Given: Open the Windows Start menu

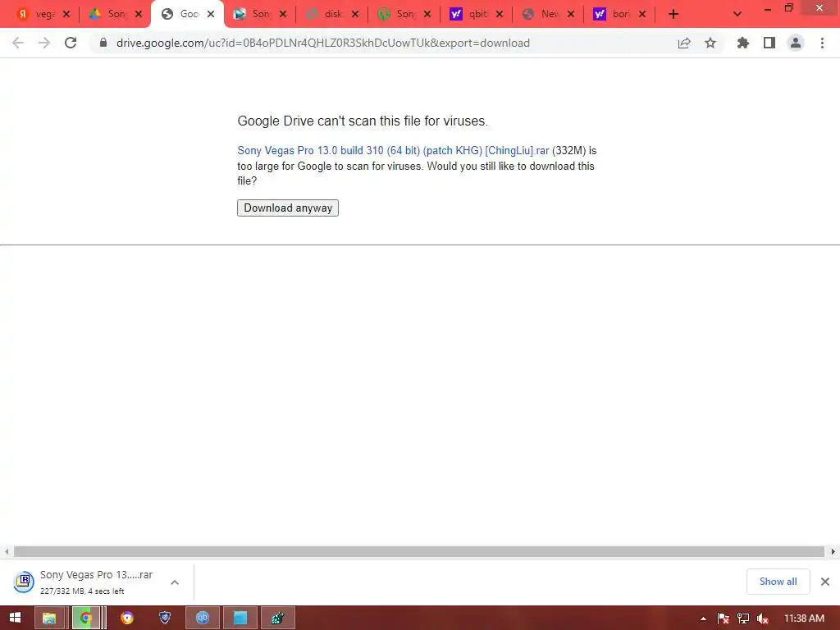Looking at the screenshot, I should pos(15,618).
